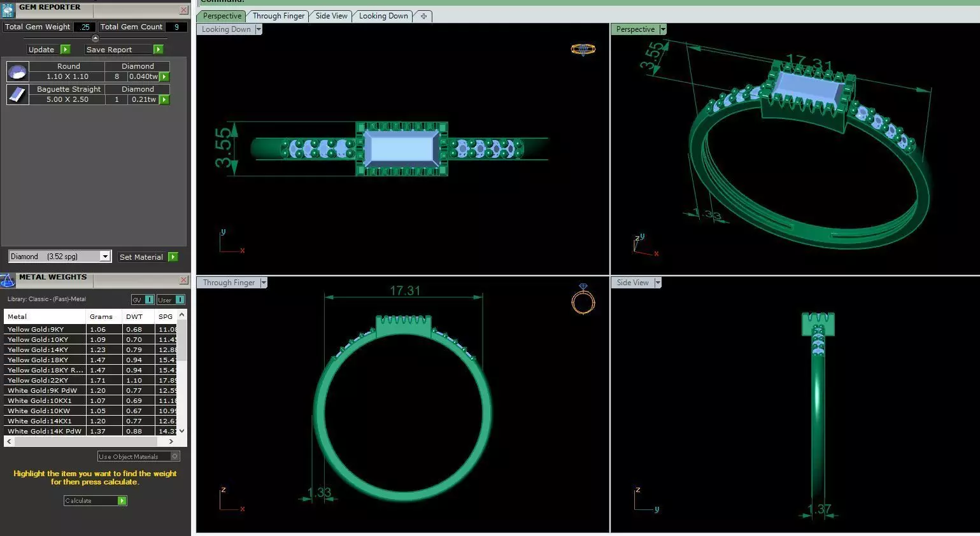Click the Side View viewport title label
The height and width of the screenshot is (536, 980).
pyautogui.click(x=632, y=283)
